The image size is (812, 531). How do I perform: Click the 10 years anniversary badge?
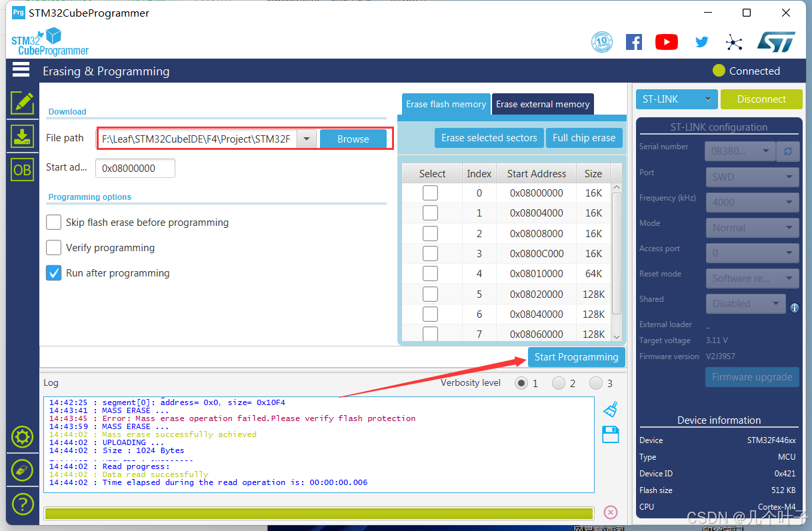click(602, 42)
